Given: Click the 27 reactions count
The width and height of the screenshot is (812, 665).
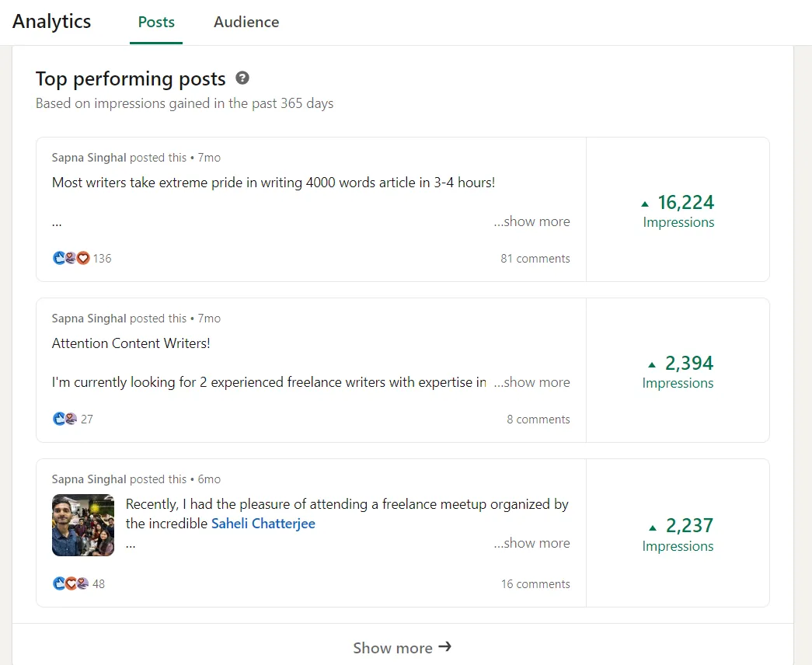Looking at the screenshot, I should tap(87, 419).
